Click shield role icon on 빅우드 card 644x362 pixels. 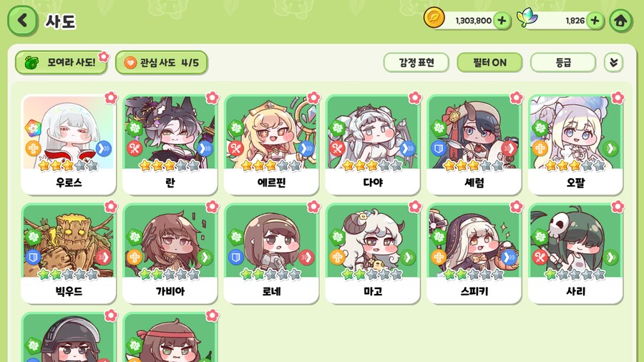pos(33,258)
